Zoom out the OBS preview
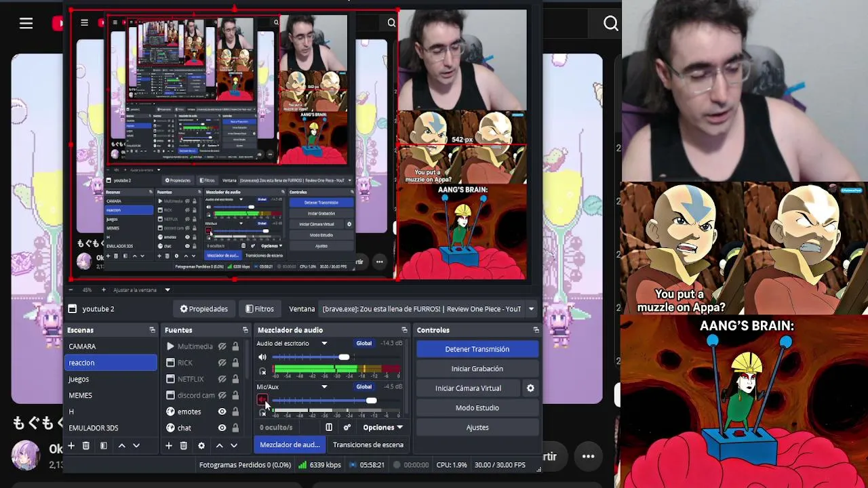 [70, 290]
